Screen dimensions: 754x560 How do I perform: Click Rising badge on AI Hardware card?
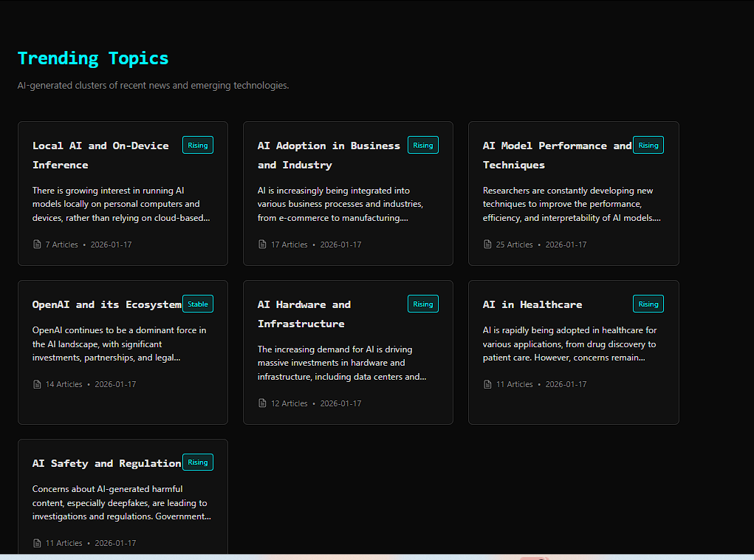pos(423,304)
